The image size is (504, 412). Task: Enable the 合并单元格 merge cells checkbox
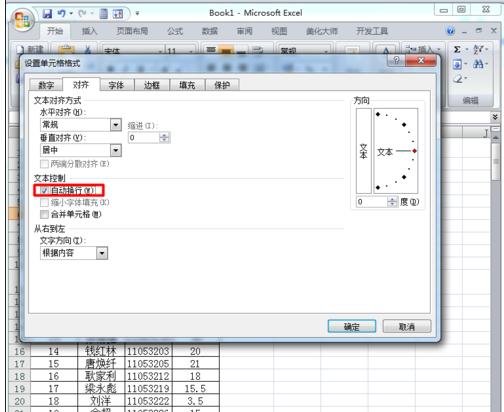tap(44, 214)
